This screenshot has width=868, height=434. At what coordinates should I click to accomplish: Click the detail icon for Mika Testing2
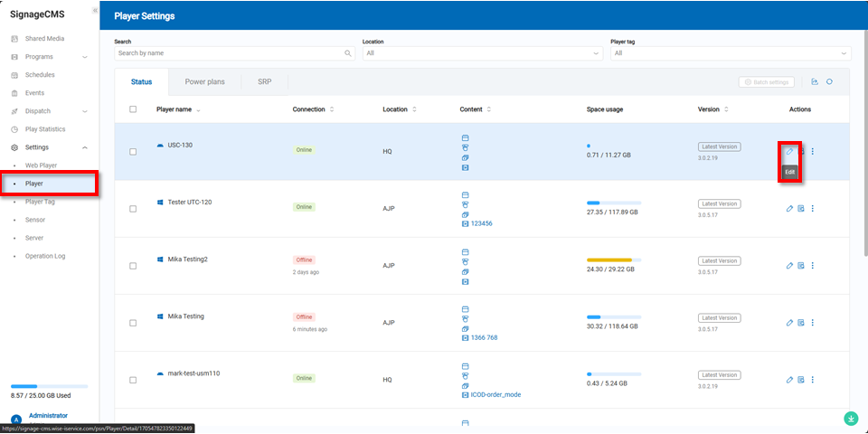coord(801,266)
